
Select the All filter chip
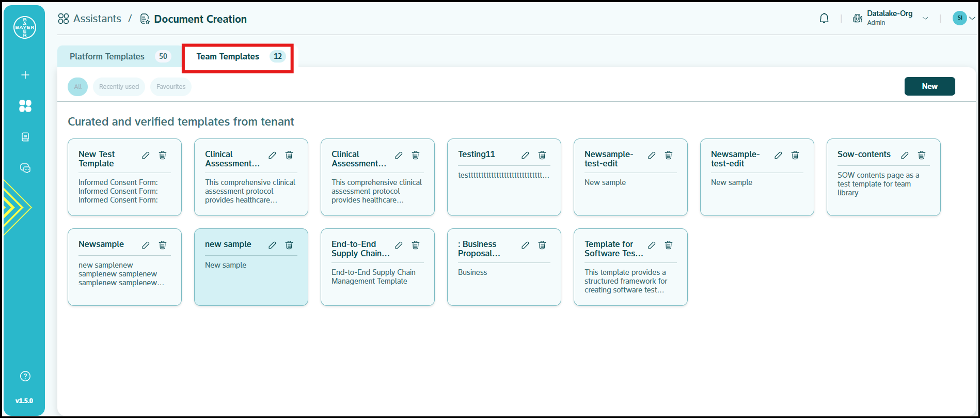(77, 87)
